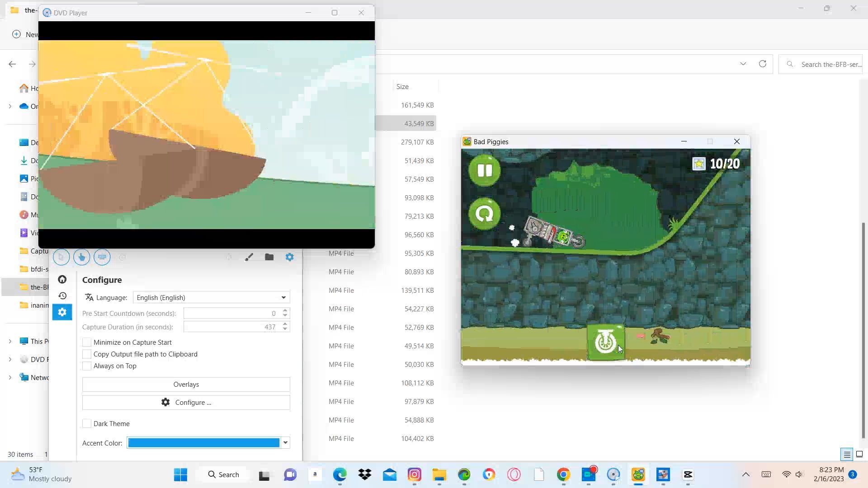This screenshot has width=868, height=488.
Task: Click the Capture Duration seconds field
Action: pos(231,327)
